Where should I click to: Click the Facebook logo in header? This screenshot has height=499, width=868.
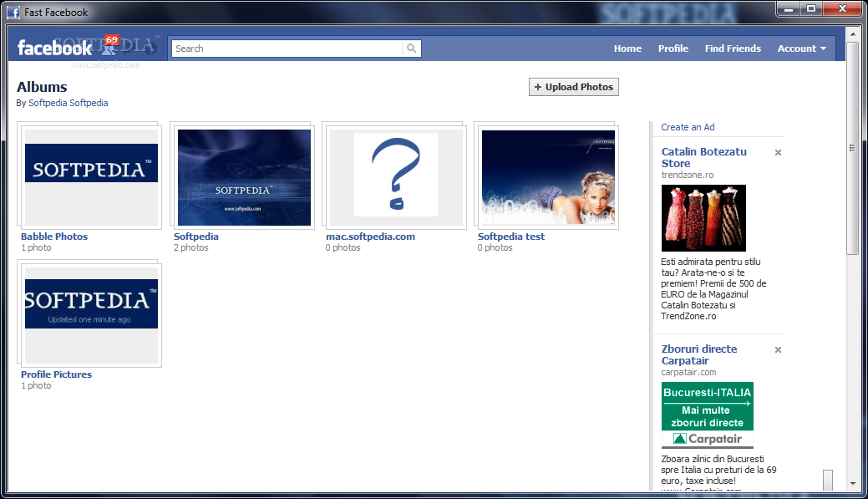click(x=54, y=48)
